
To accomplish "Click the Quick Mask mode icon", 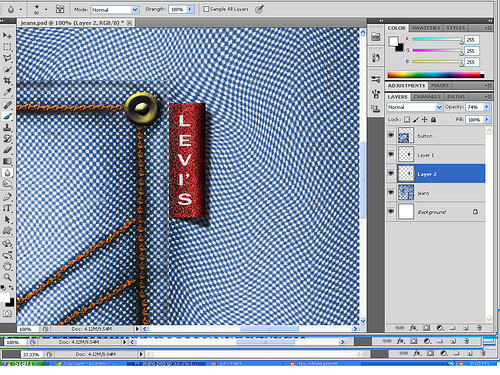I will click(7, 314).
